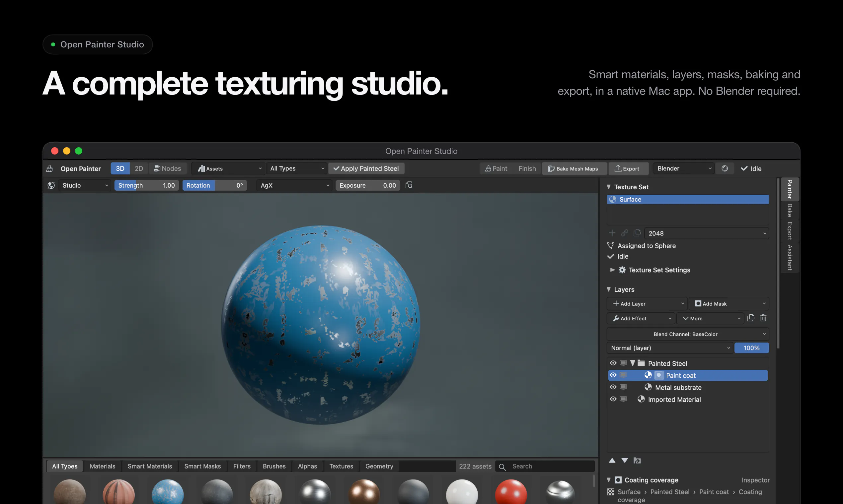This screenshot has width=843, height=504.
Task: Hide the Imported Material layer
Action: click(613, 399)
